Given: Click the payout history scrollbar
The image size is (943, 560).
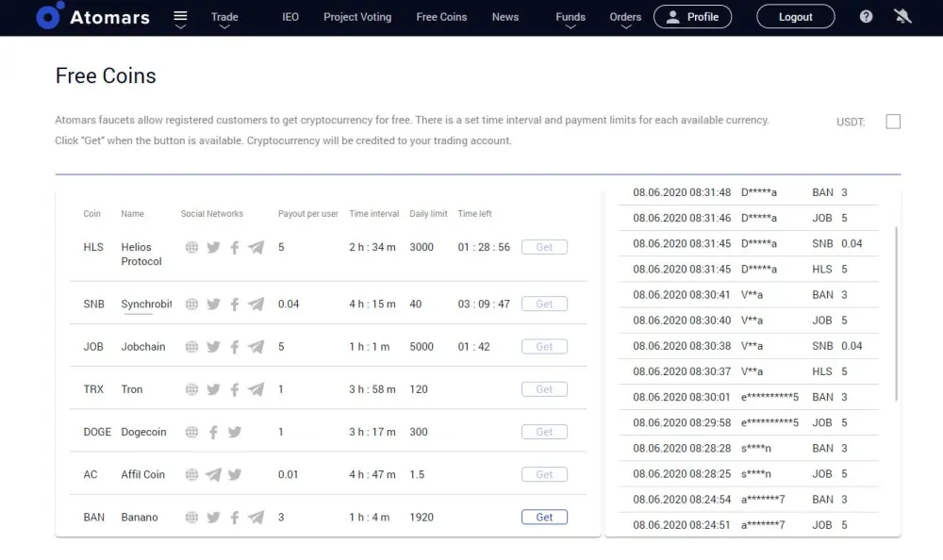Looking at the screenshot, I should tap(896, 313).
